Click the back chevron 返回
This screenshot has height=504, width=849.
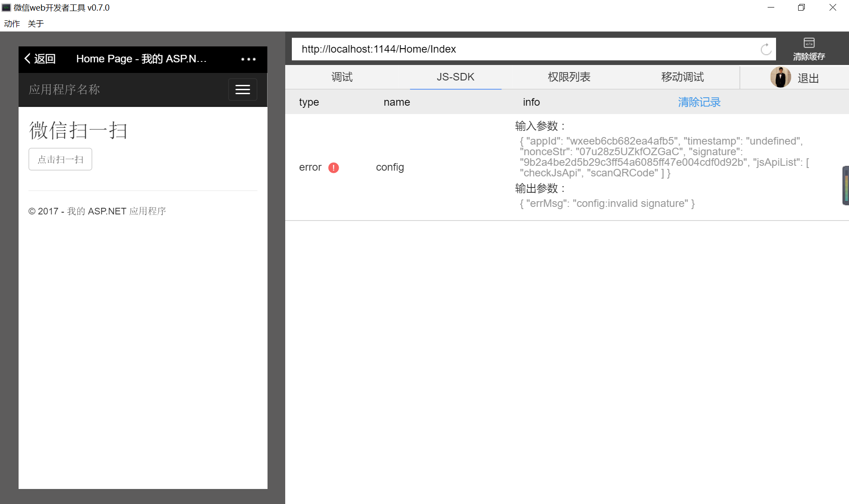(x=40, y=59)
